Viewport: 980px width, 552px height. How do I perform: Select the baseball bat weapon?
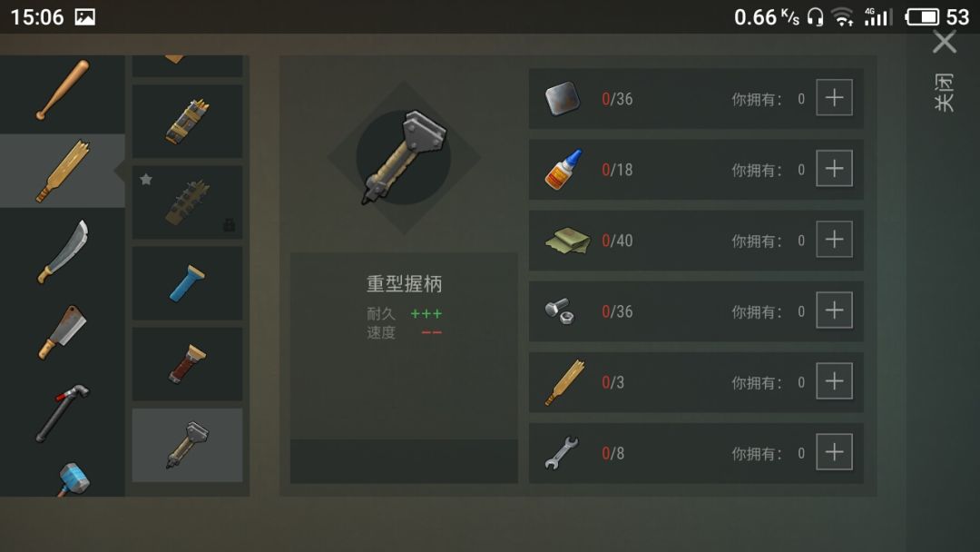tap(63, 90)
